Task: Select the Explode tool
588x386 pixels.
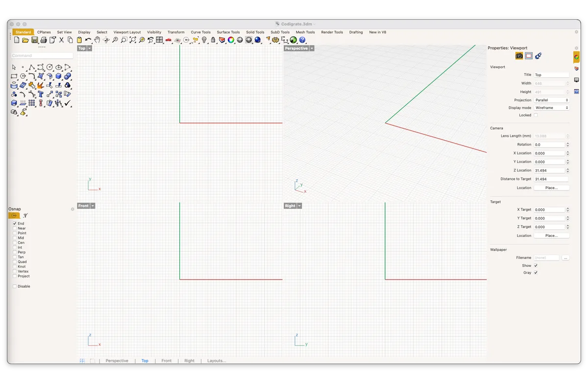Action: coord(41,85)
